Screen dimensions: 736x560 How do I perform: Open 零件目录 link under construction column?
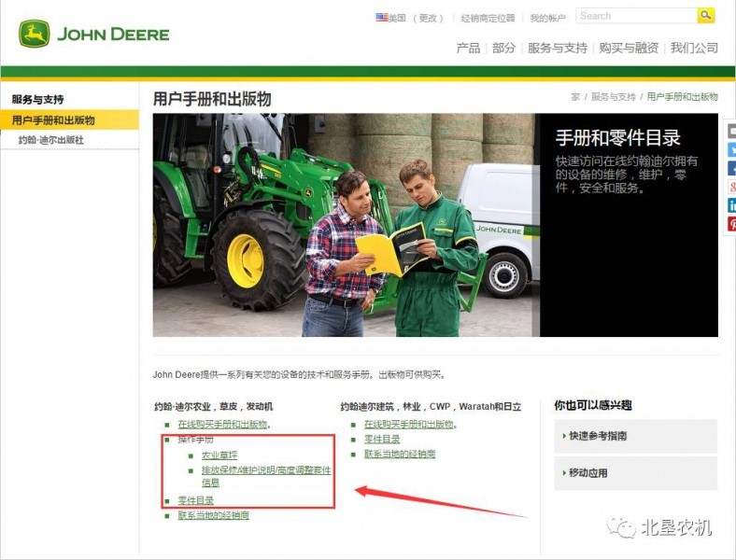382,440
